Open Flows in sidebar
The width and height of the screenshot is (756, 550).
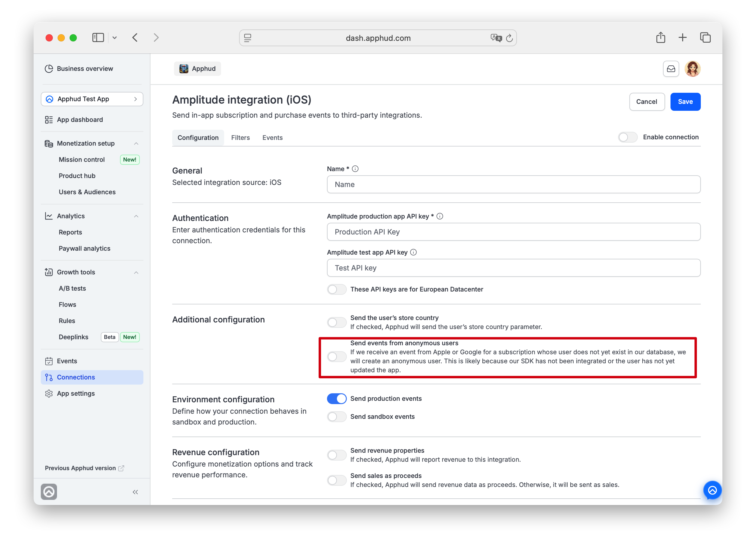pyautogui.click(x=67, y=304)
